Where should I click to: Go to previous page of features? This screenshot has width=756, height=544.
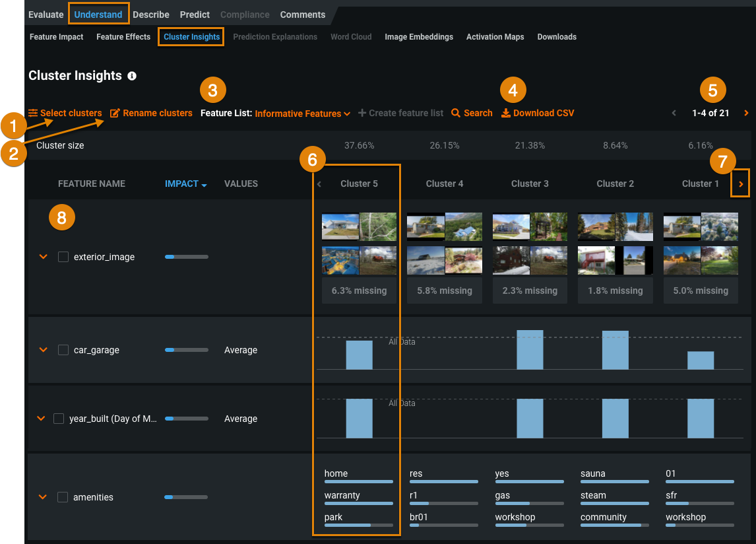point(674,113)
